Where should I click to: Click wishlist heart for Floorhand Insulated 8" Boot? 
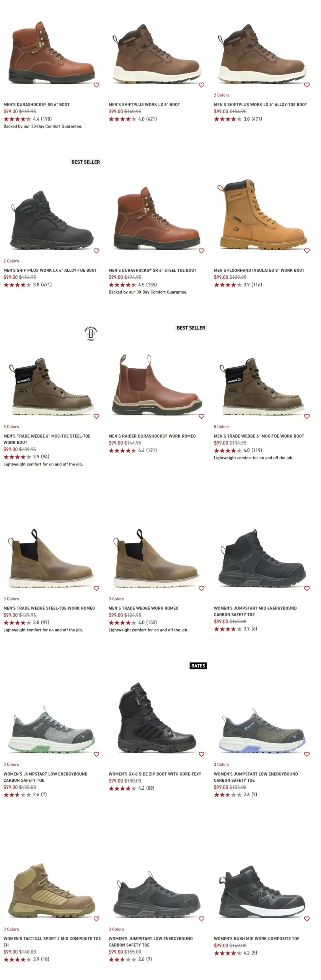click(307, 251)
